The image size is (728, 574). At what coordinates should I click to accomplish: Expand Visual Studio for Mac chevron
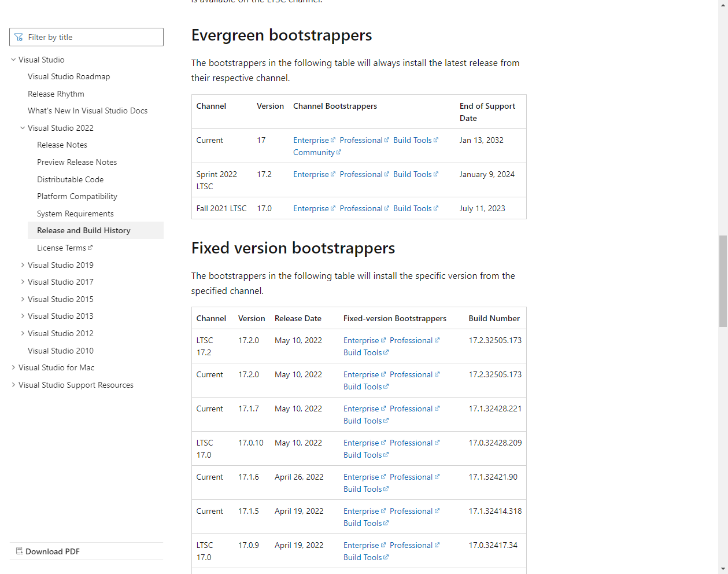[x=13, y=367]
